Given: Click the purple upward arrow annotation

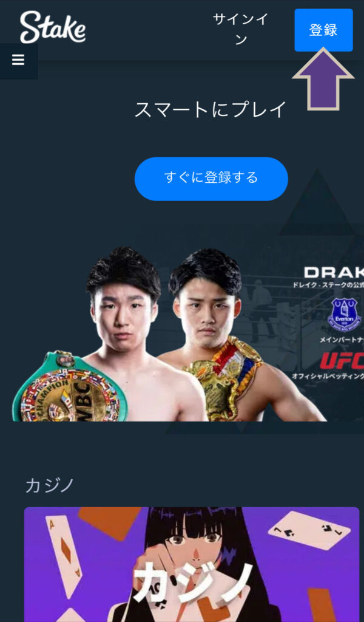Looking at the screenshot, I should (x=323, y=79).
